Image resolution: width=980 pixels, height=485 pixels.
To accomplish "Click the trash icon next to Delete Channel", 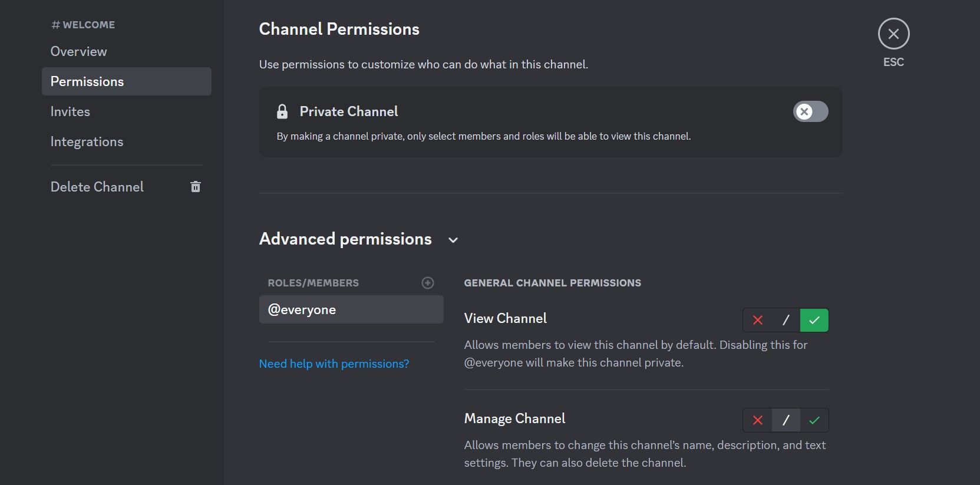I will point(195,186).
